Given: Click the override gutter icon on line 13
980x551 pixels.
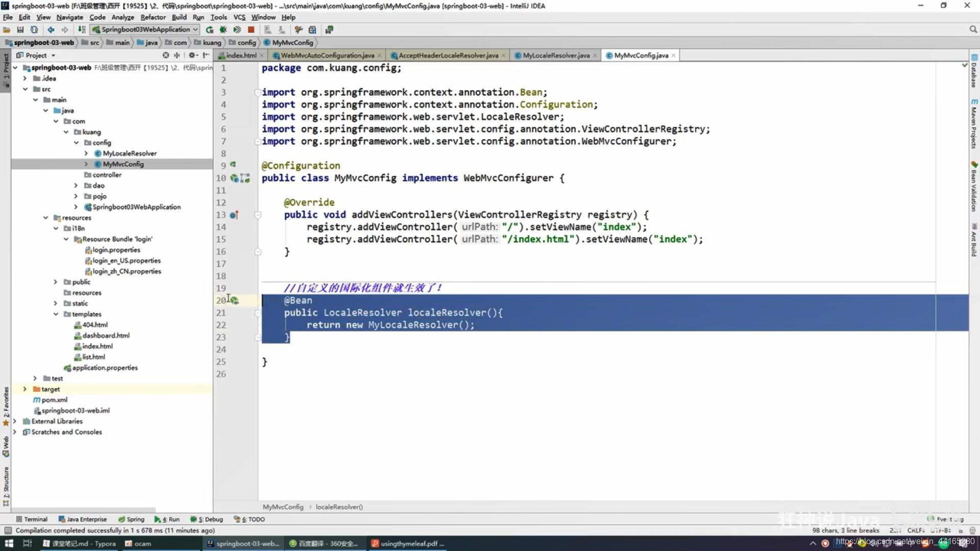Looking at the screenshot, I should pyautogui.click(x=234, y=215).
